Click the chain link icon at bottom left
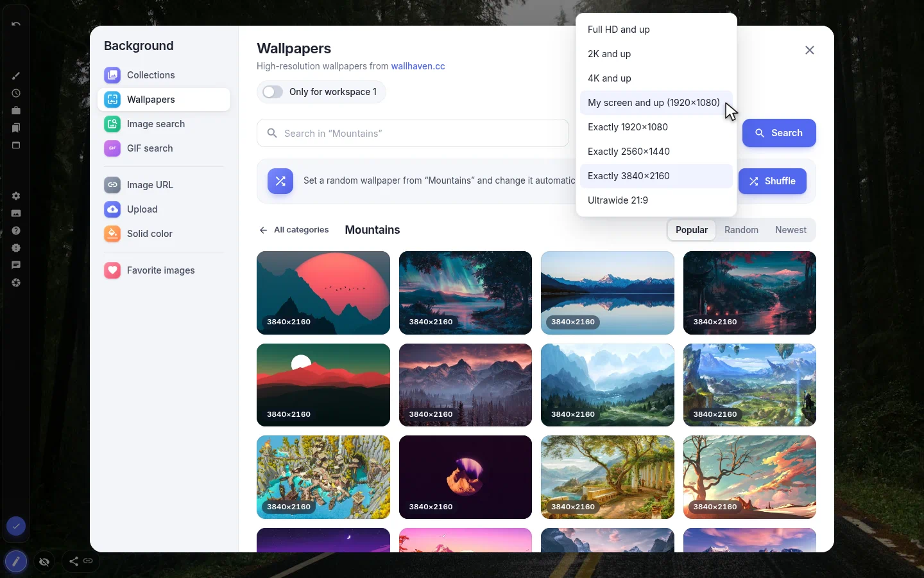The image size is (924, 578). coord(88,561)
